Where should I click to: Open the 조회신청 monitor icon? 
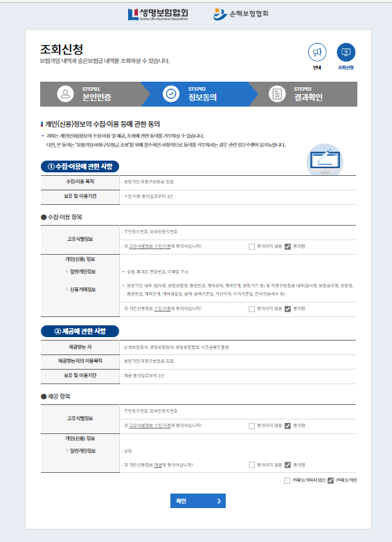tap(346, 52)
